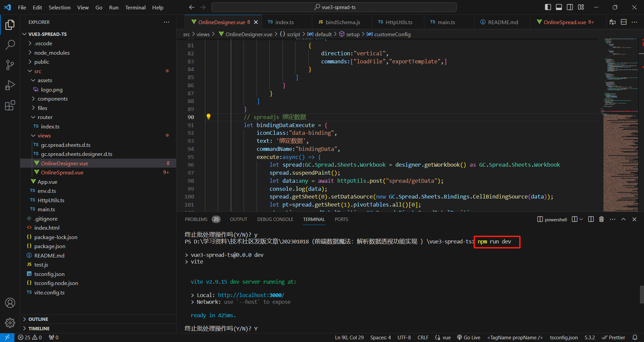Screen dimensions: 644x342
Task: Expand the components folder
Action: 98,99
